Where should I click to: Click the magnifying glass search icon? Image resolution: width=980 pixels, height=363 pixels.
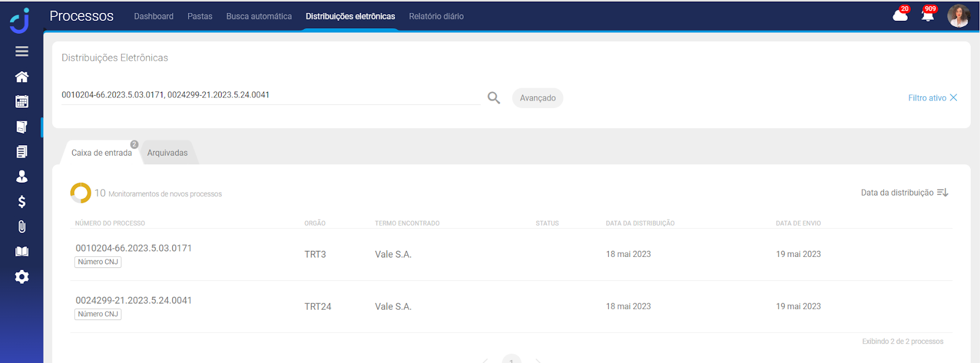pyautogui.click(x=494, y=98)
